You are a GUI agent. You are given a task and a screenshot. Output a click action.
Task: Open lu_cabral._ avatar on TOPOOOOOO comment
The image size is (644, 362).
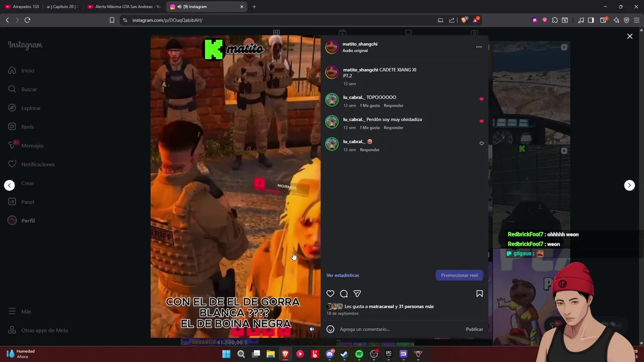(x=332, y=100)
